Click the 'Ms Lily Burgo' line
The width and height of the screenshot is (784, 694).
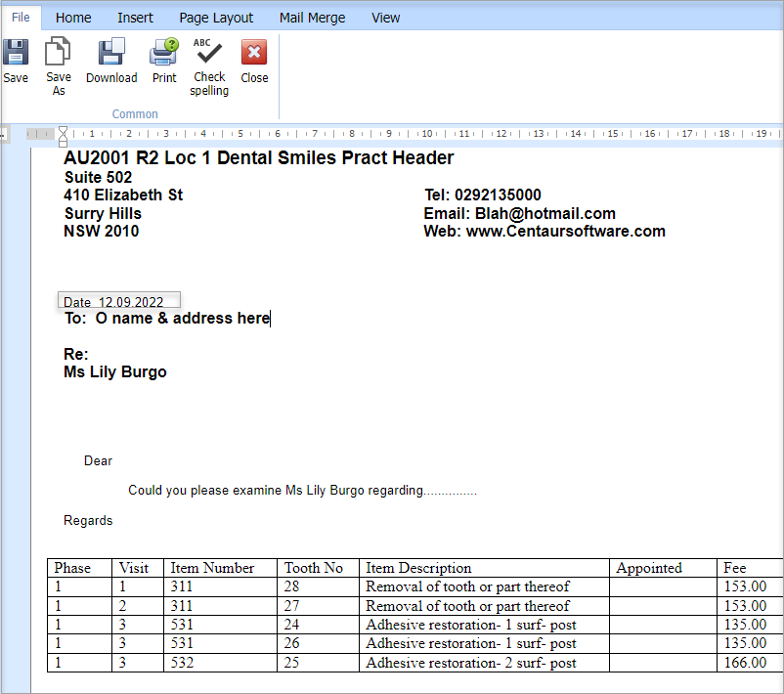(x=115, y=372)
